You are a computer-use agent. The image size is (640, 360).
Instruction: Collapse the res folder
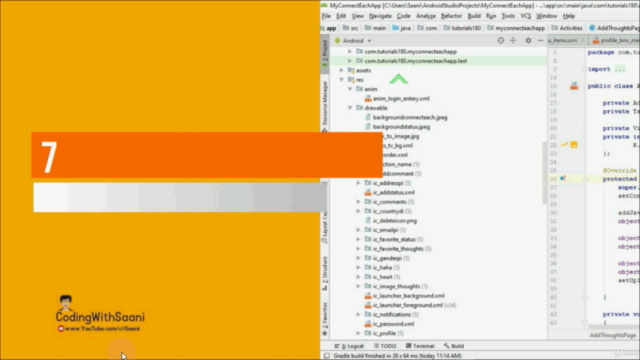click(x=342, y=80)
